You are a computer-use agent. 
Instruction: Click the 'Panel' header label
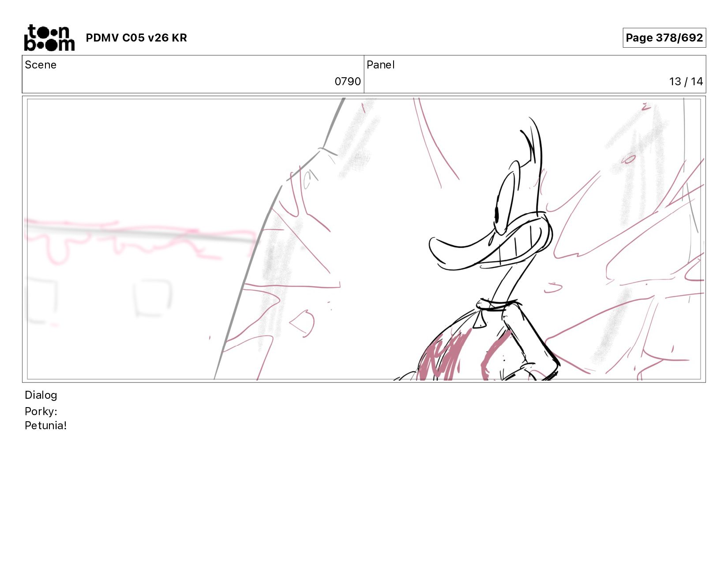click(x=380, y=65)
